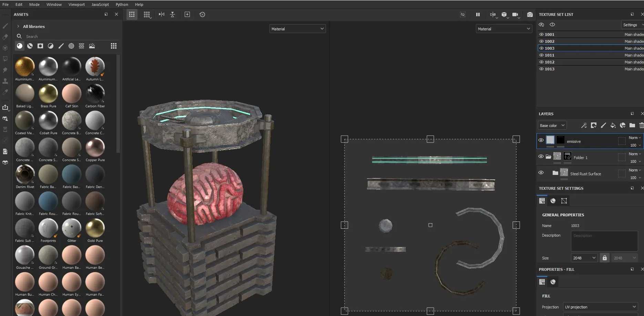Toggle visibility of texture set 1013

click(x=541, y=69)
